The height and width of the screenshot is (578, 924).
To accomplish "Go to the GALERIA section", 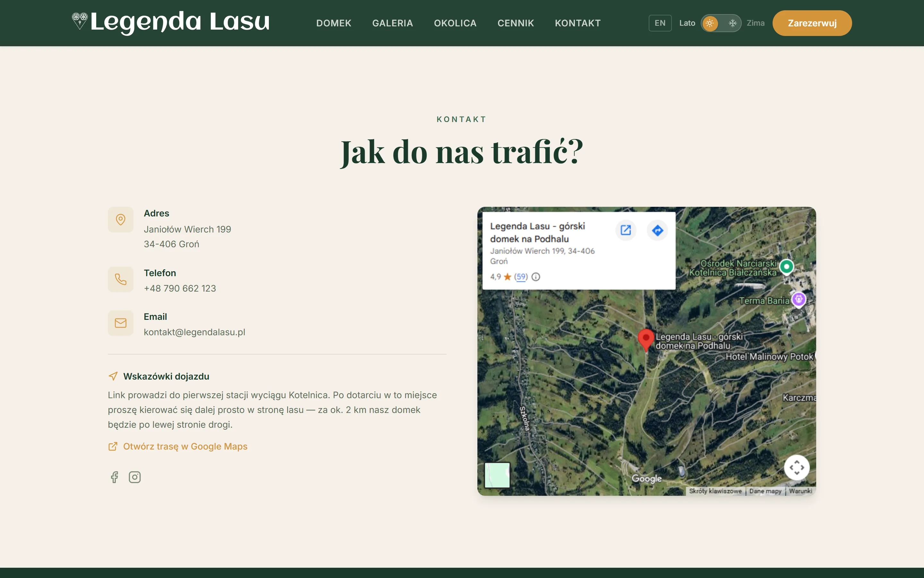I will point(392,23).
